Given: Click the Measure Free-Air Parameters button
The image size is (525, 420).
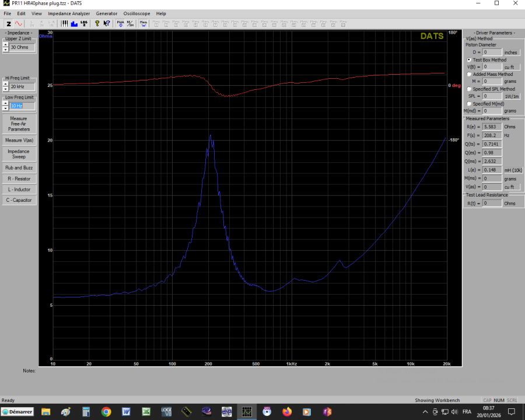Looking at the screenshot, I should (x=19, y=123).
